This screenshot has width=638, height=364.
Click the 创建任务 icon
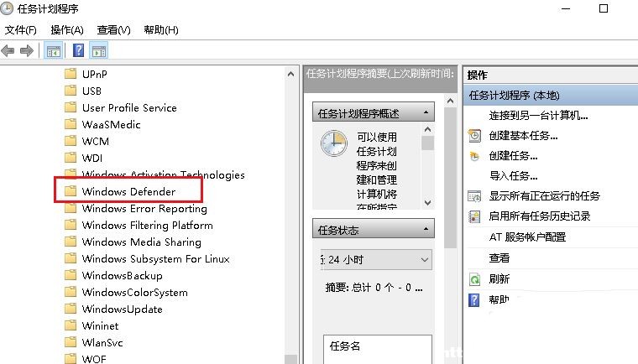[x=474, y=156]
